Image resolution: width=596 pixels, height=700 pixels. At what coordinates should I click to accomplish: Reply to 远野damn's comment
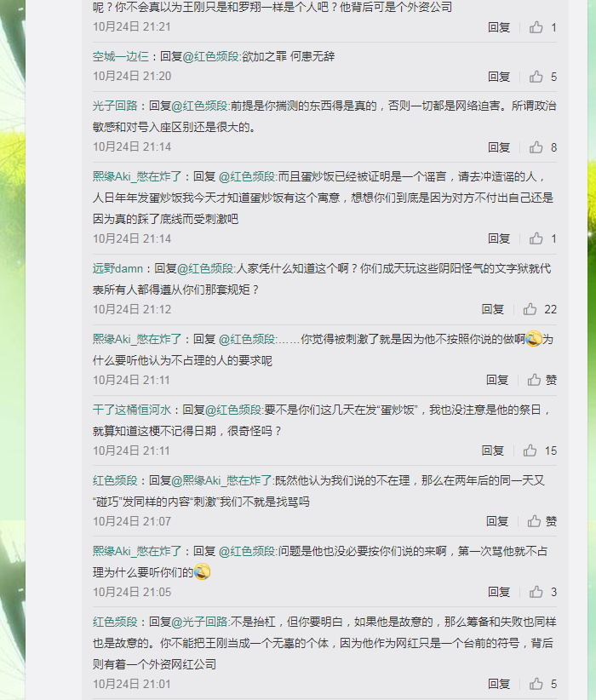point(493,309)
